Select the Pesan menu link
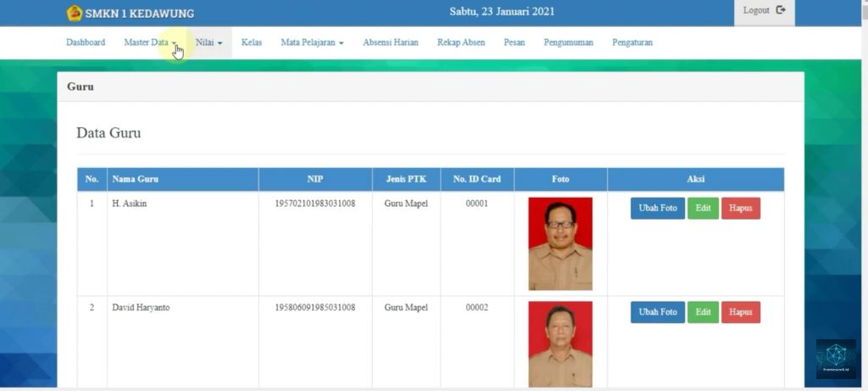Image resolution: width=868 pixels, height=391 pixels. point(514,42)
